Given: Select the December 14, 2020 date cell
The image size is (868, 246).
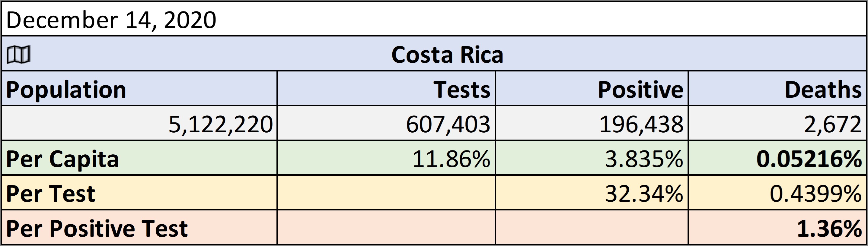Looking at the screenshot, I should [434, 19].
